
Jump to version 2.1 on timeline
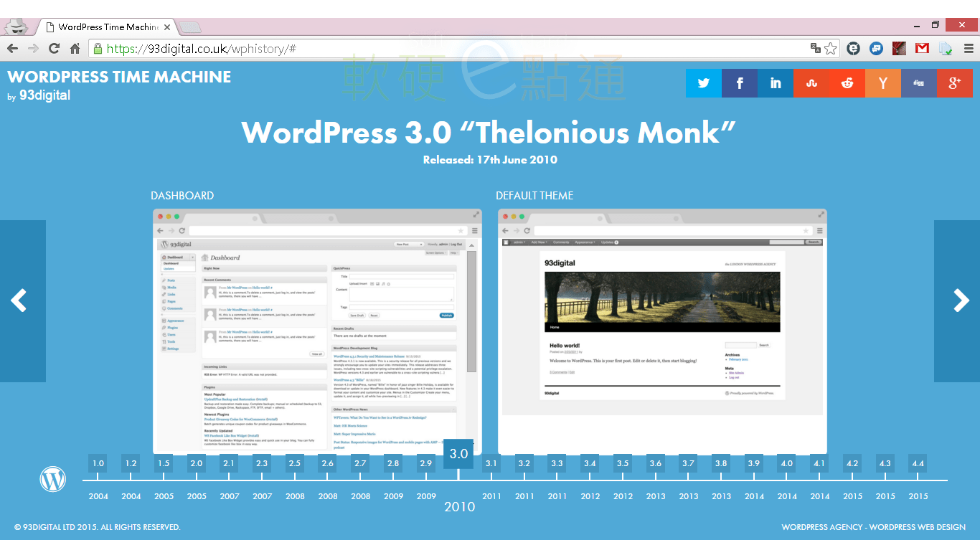point(230,463)
